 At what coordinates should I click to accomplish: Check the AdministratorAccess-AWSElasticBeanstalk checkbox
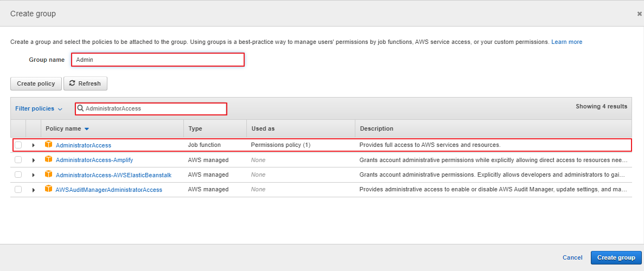point(18,175)
